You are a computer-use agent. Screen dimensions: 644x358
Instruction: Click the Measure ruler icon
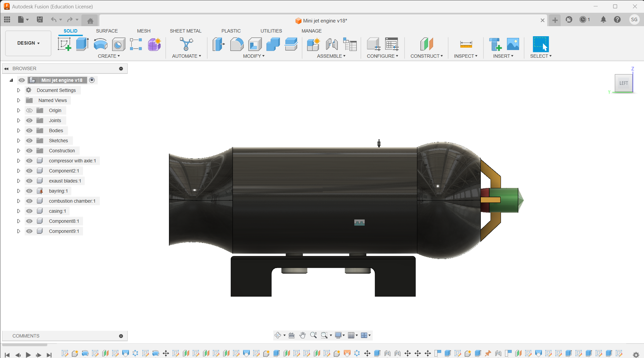pyautogui.click(x=466, y=44)
